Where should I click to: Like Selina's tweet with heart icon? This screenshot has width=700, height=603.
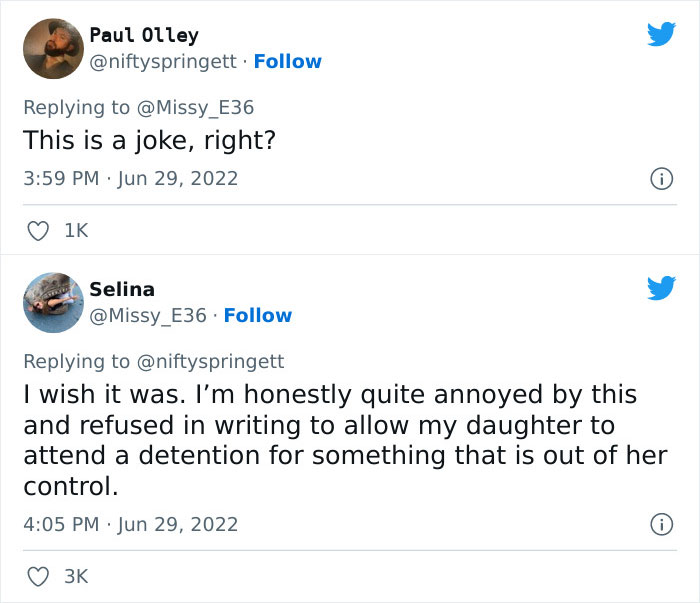(37, 576)
